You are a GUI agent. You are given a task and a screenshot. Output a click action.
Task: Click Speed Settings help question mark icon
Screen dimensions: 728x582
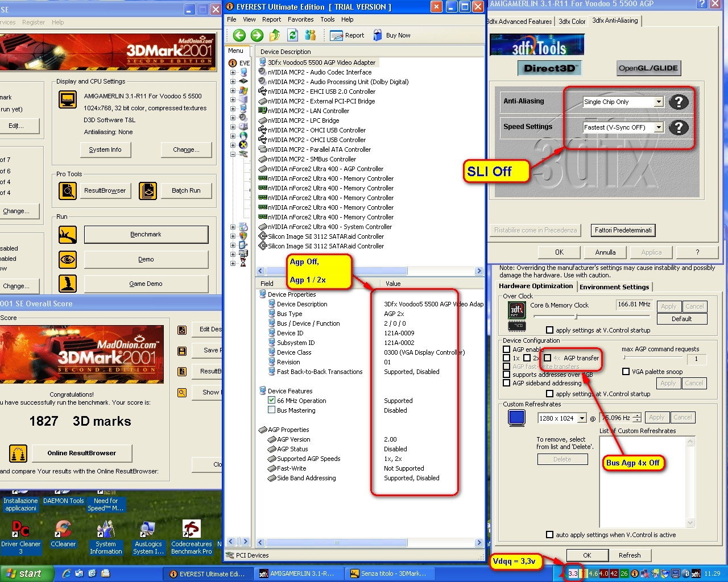pos(678,127)
